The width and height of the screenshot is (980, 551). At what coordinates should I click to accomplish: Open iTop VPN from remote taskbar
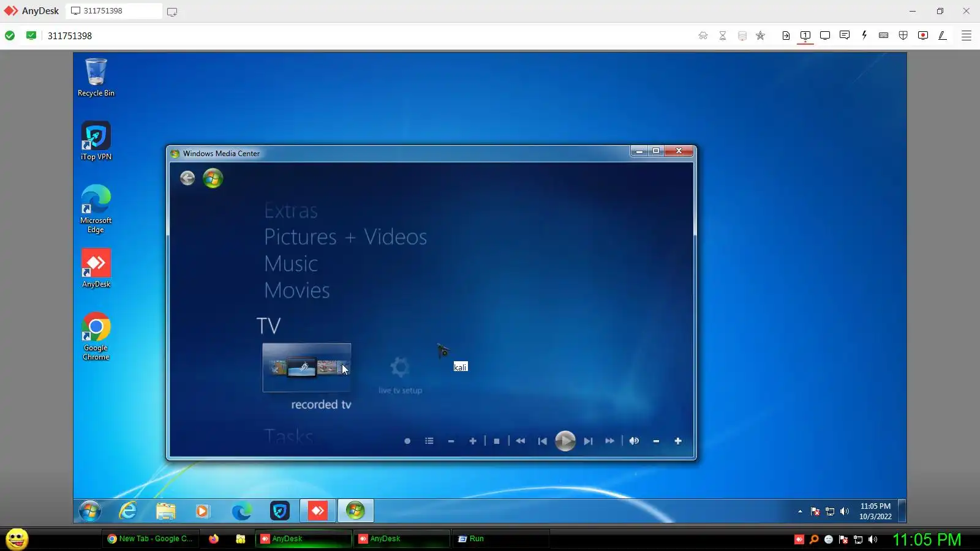(x=280, y=511)
